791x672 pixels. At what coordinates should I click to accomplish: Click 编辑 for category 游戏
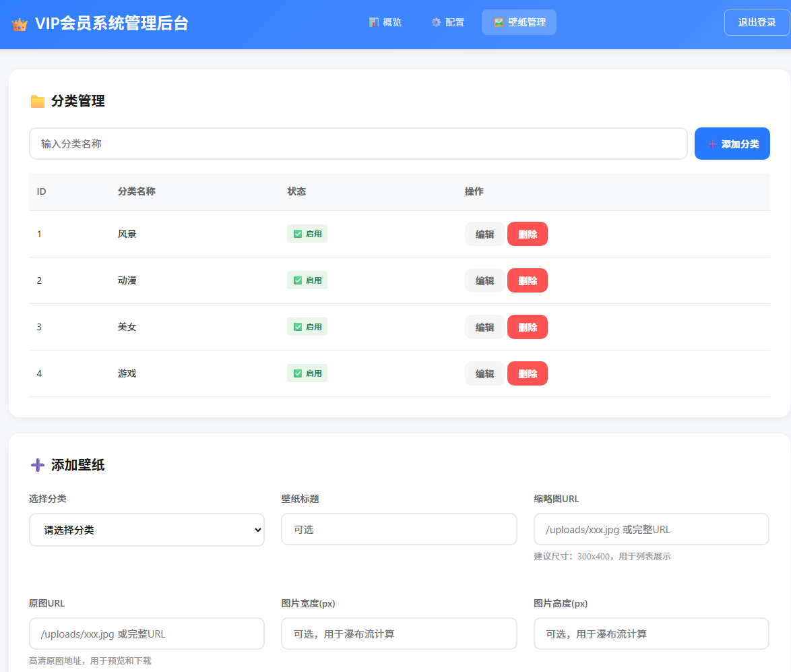click(x=484, y=373)
